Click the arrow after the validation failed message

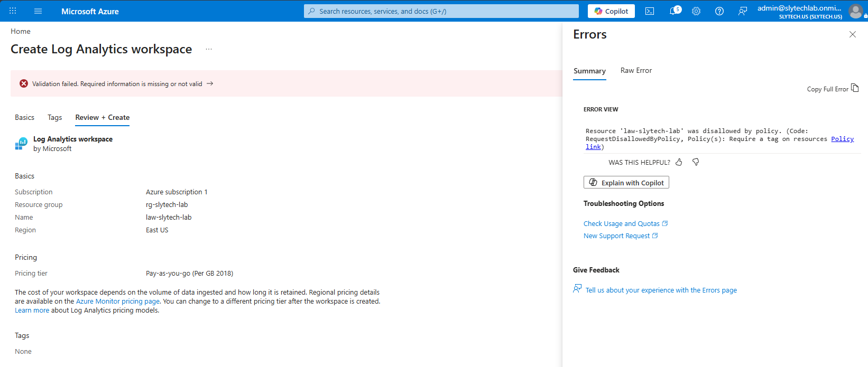click(210, 83)
